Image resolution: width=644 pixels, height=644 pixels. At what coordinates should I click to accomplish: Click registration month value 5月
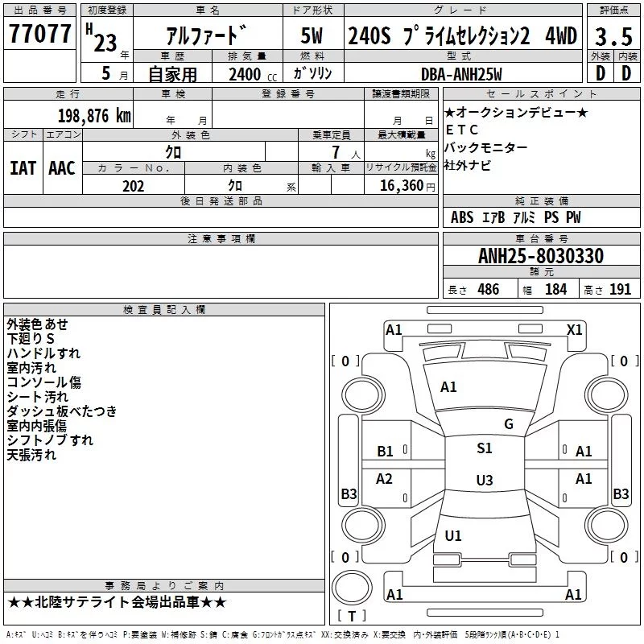(x=114, y=73)
